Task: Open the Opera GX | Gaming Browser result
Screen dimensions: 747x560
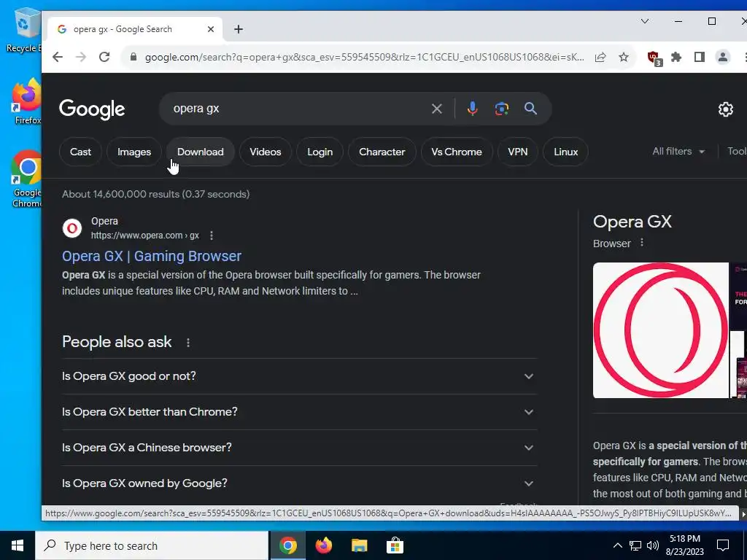Action: click(152, 256)
